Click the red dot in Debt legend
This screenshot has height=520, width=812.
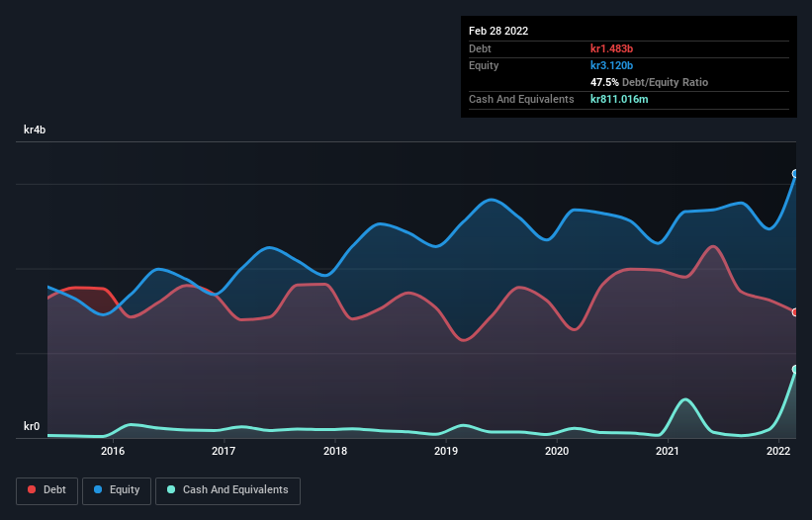33,490
